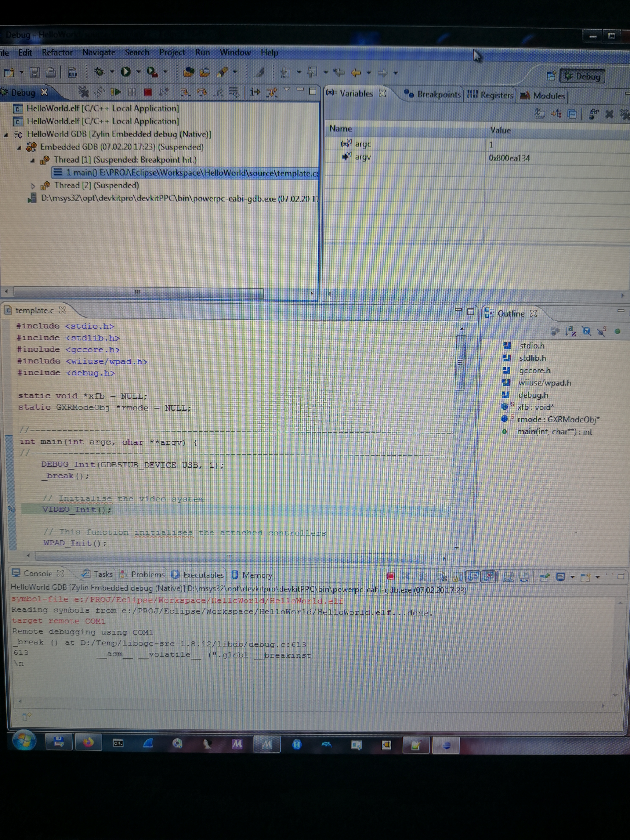Viewport: 630px width, 840px height.
Task: Click the green Run launch icon
Action: (x=126, y=71)
